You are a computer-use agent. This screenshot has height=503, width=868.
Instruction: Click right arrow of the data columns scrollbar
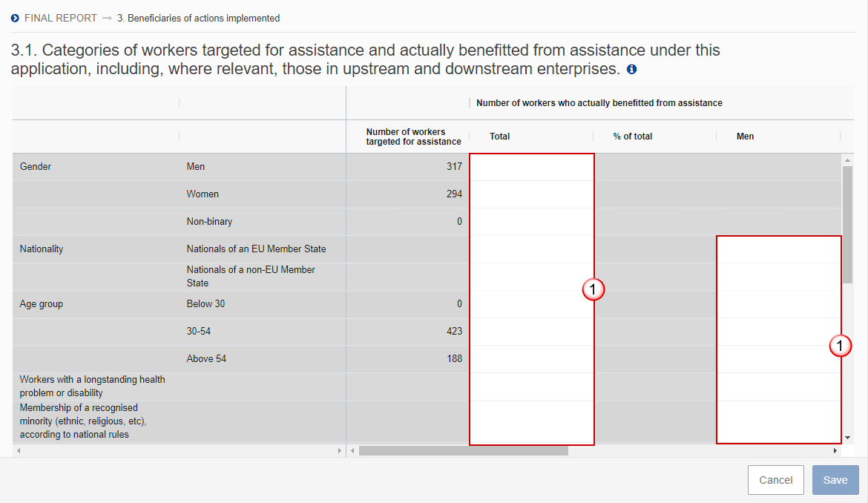click(x=835, y=450)
